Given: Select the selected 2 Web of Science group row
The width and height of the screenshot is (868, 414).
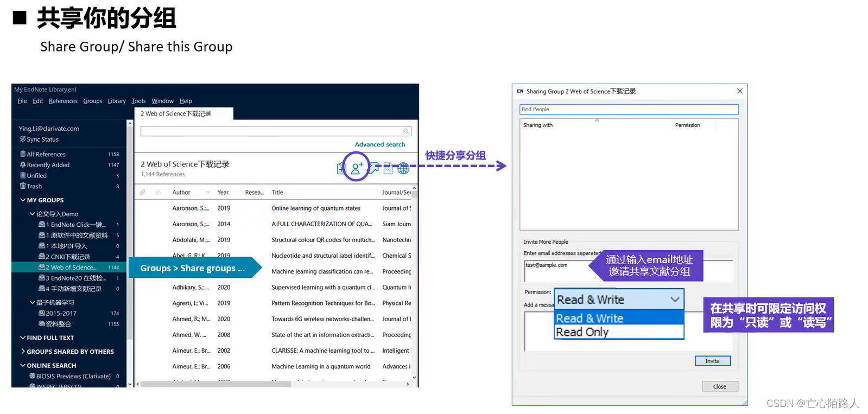Looking at the screenshot, I should (x=69, y=267).
